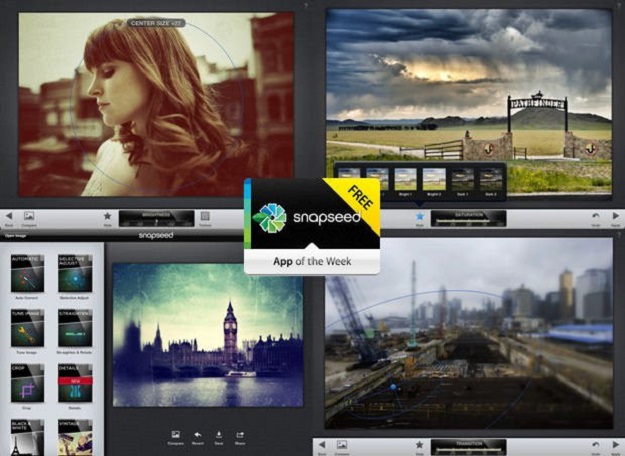Open the Tune Image tool
The width and height of the screenshot is (625, 456).
coord(27,332)
